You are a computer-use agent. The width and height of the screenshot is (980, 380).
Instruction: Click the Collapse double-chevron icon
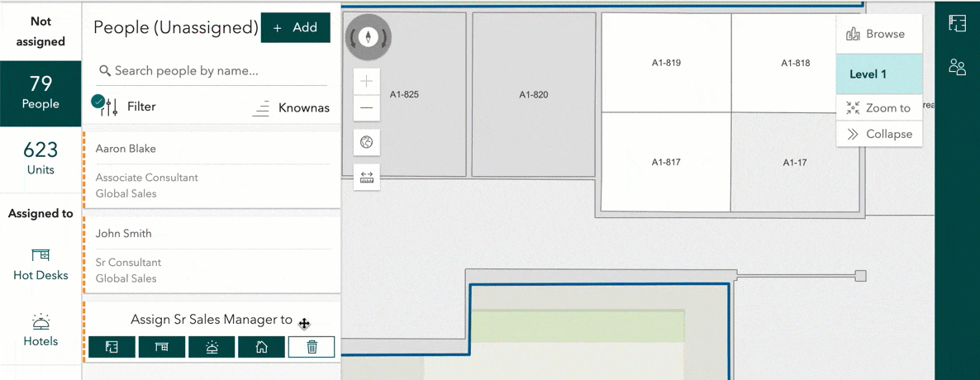[x=853, y=135]
